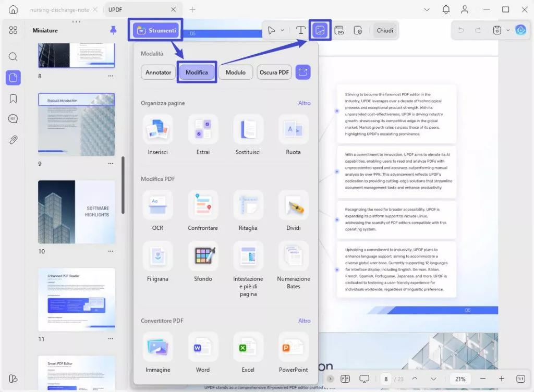Add a new tab with the plus
This screenshot has width=534, height=392.
[x=192, y=9]
